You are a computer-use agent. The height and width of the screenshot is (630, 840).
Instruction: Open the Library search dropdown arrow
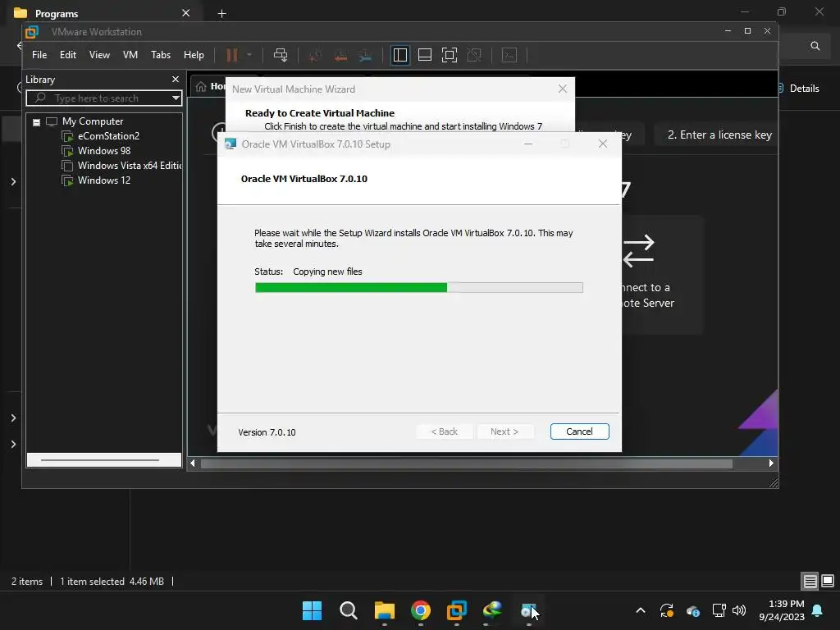pos(176,98)
